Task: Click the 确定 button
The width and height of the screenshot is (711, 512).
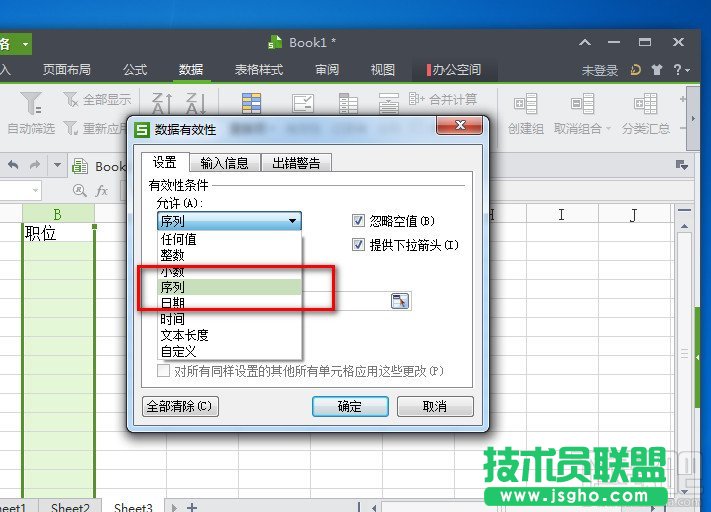Action: (x=350, y=406)
